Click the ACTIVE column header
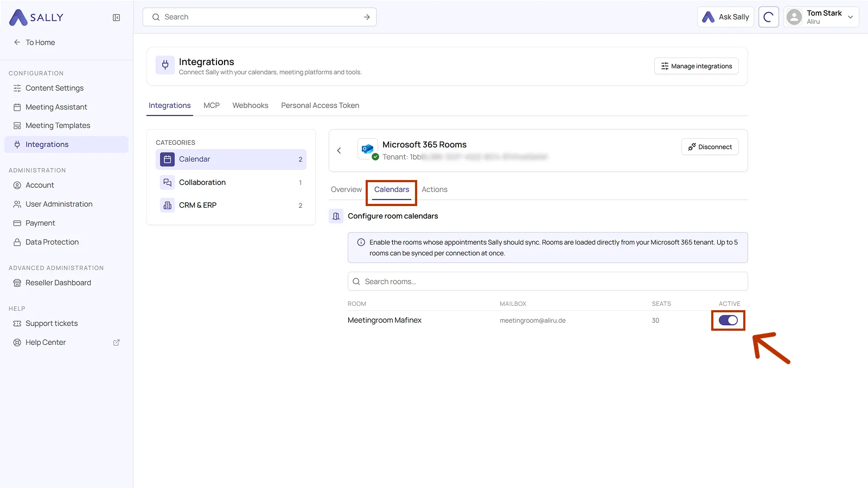The width and height of the screenshot is (868, 488). click(x=730, y=304)
